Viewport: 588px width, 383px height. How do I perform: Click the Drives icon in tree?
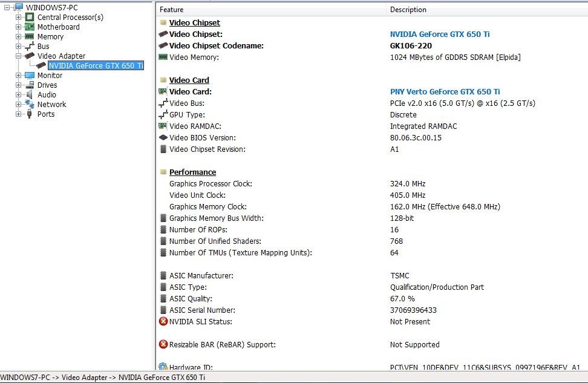(30, 85)
